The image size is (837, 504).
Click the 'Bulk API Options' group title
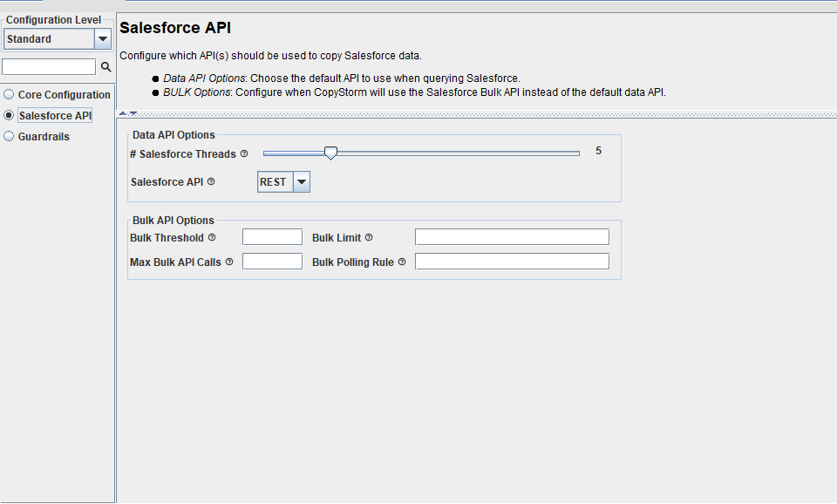point(173,221)
